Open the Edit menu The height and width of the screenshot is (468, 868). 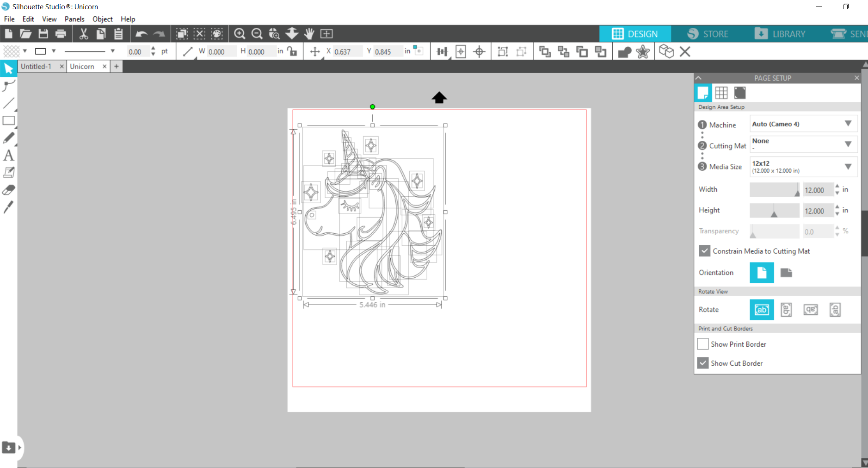point(28,19)
